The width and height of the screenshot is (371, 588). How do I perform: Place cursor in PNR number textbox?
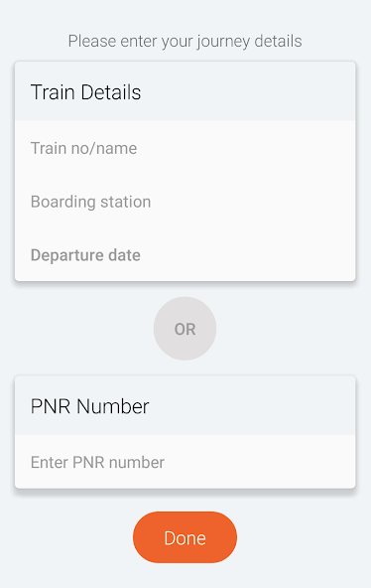[185, 462]
